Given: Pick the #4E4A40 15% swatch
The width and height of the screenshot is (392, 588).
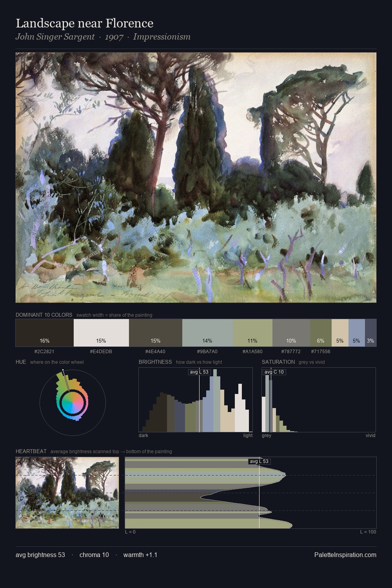Looking at the screenshot, I should [155, 333].
